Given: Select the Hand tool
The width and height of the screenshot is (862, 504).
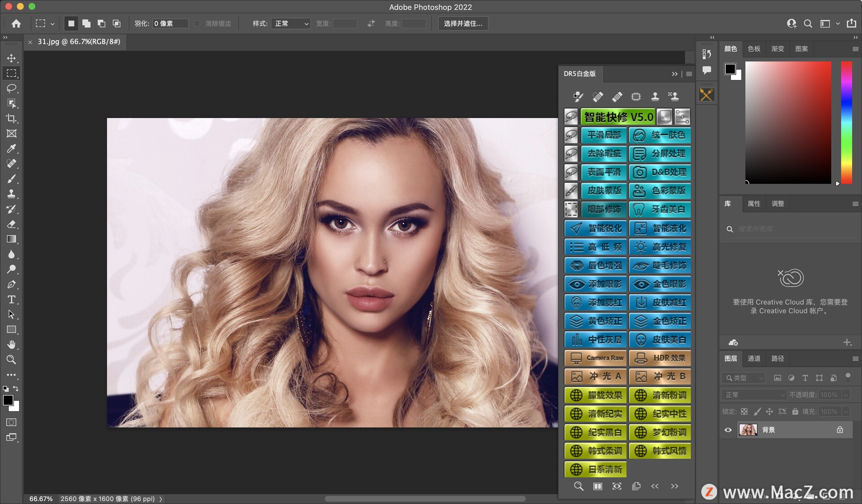Looking at the screenshot, I should pos(11,345).
